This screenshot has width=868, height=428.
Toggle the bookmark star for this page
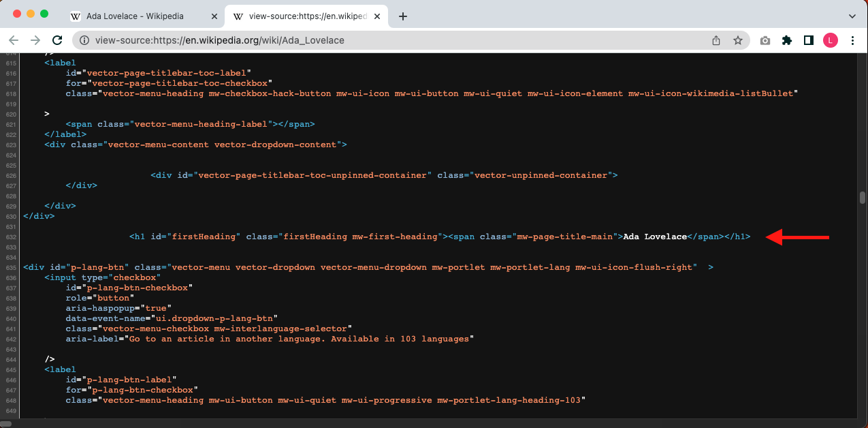click(x=738, y=40)
